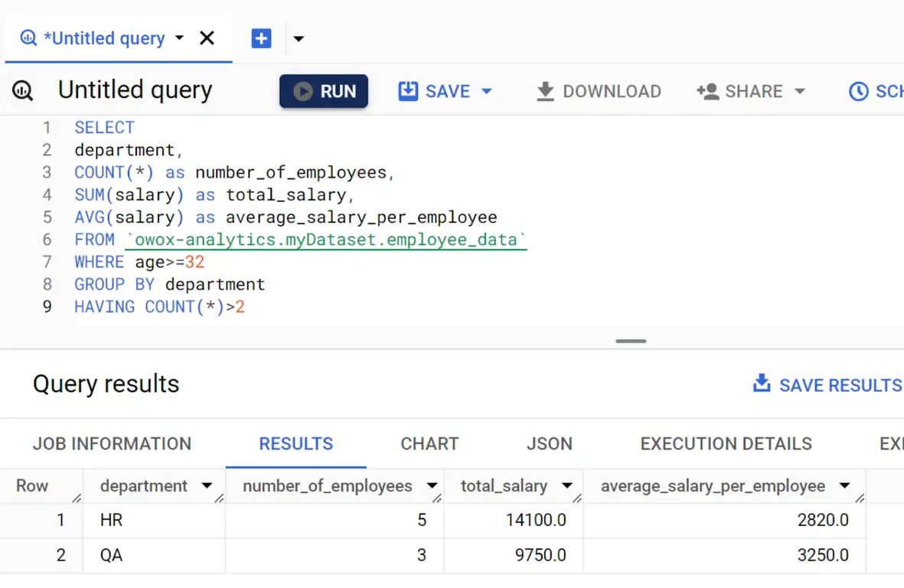Screen dimensions: 904x588
Task: Click the query icon beside the Untitled query title
Action: tap(23, 90)
